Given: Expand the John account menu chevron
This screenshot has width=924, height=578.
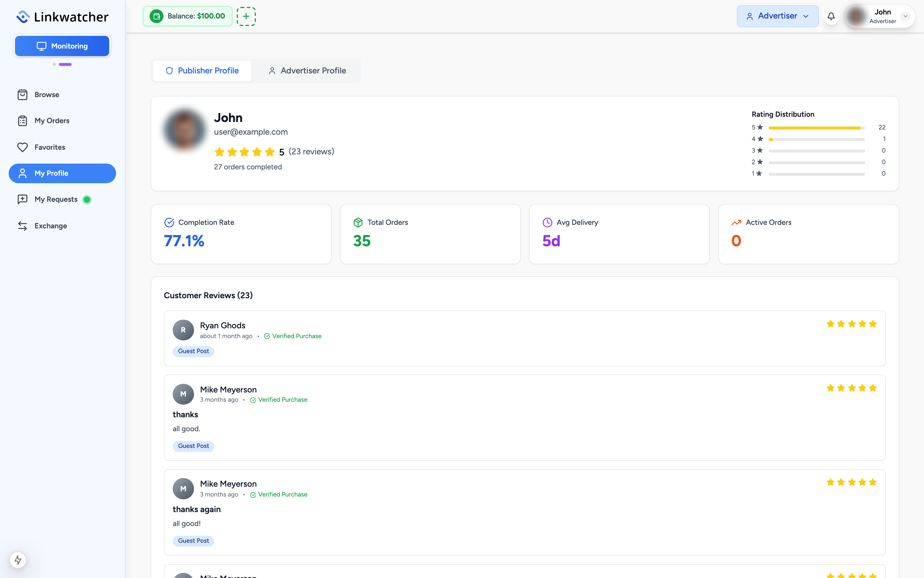Looking at the screenshot, I should (x=905, y=16).
